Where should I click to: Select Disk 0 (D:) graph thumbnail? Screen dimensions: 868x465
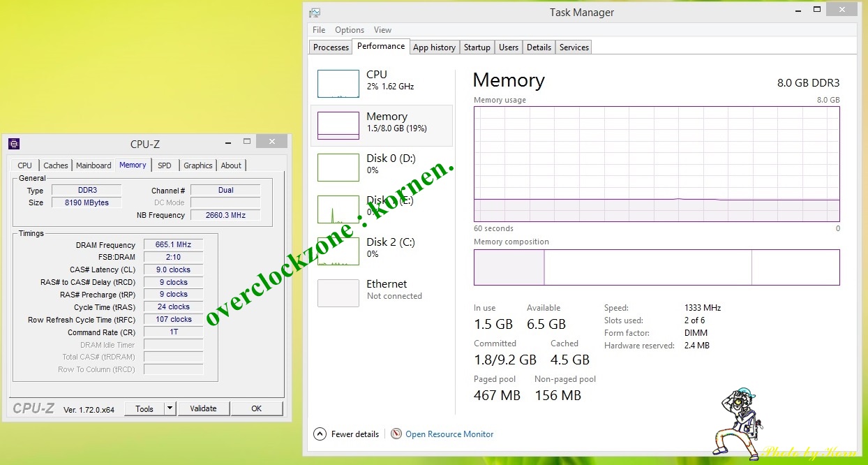click(338, 167)
